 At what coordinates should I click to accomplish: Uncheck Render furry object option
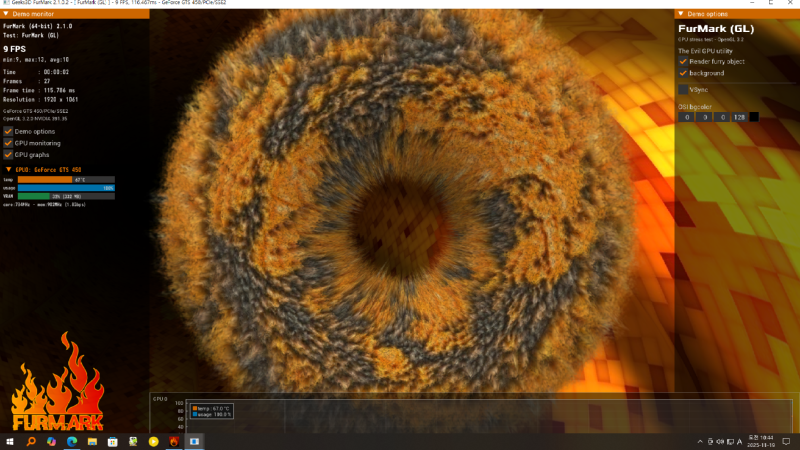tap(683, 61)
